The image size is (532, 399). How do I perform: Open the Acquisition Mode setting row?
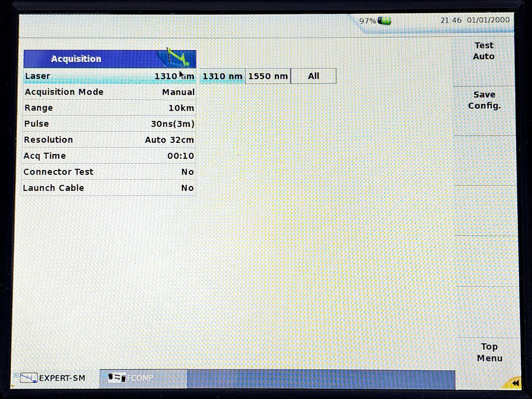(x=109, y=92)
